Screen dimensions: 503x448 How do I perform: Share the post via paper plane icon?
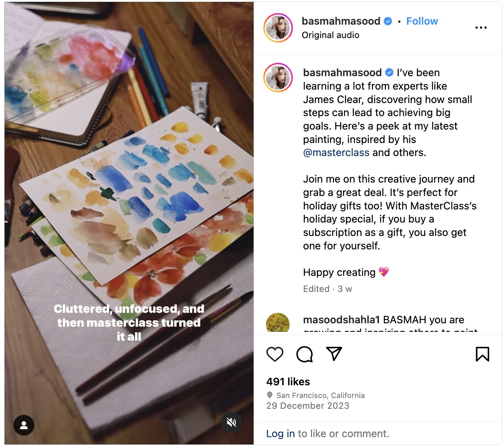(334, 354)
